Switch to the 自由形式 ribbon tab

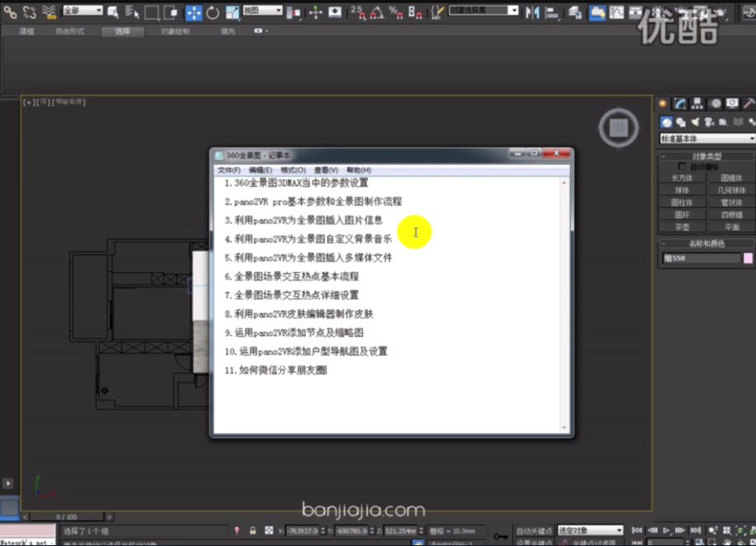[70, 31]
